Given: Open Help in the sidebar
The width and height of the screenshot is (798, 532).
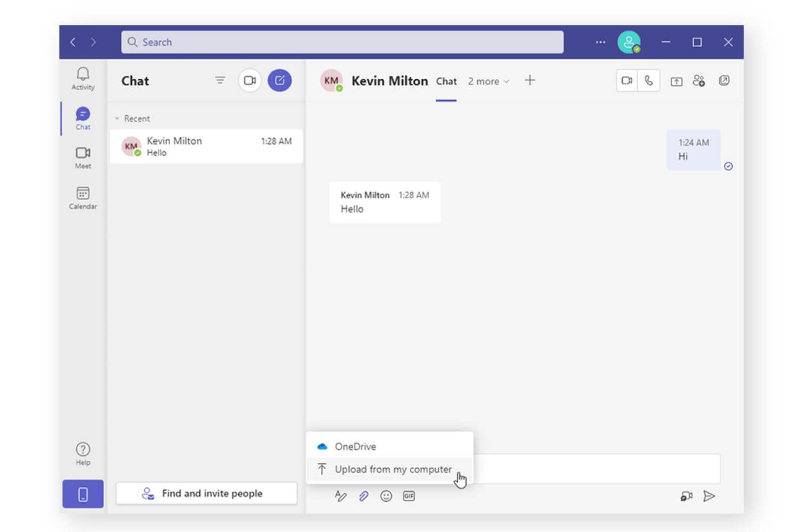Looking at the screenshot, I should pos(83,454).
